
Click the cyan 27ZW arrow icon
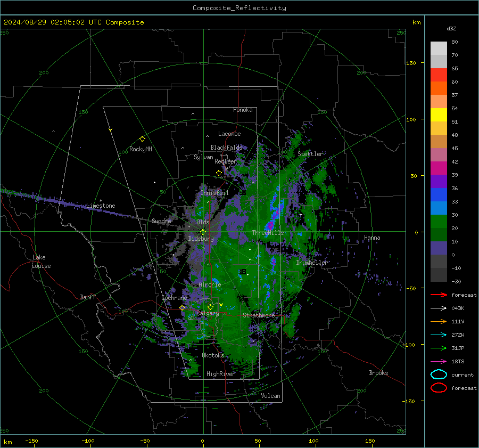[439, 335]
